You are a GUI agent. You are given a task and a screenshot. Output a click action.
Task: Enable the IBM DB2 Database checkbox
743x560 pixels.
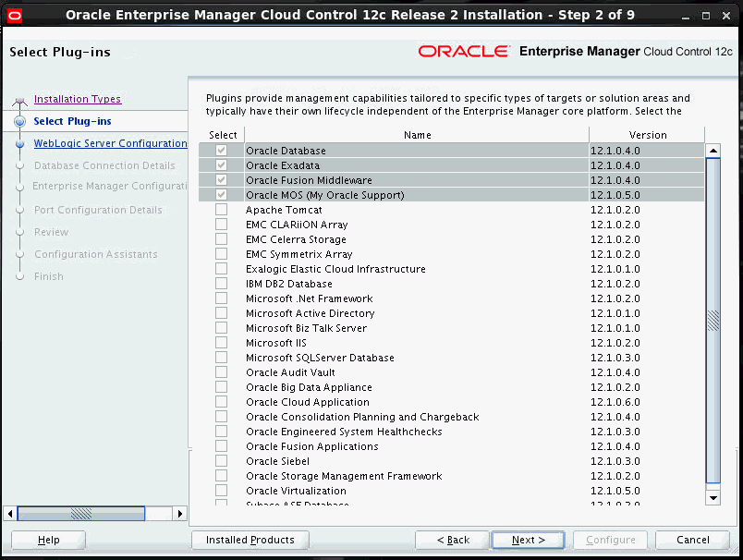(221, 284)
